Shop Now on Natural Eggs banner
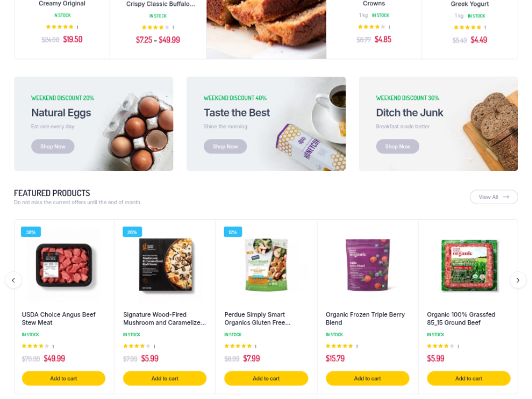The height and width of the screenshot is (399, 532). pyautogui.click(x=53, y=147)
